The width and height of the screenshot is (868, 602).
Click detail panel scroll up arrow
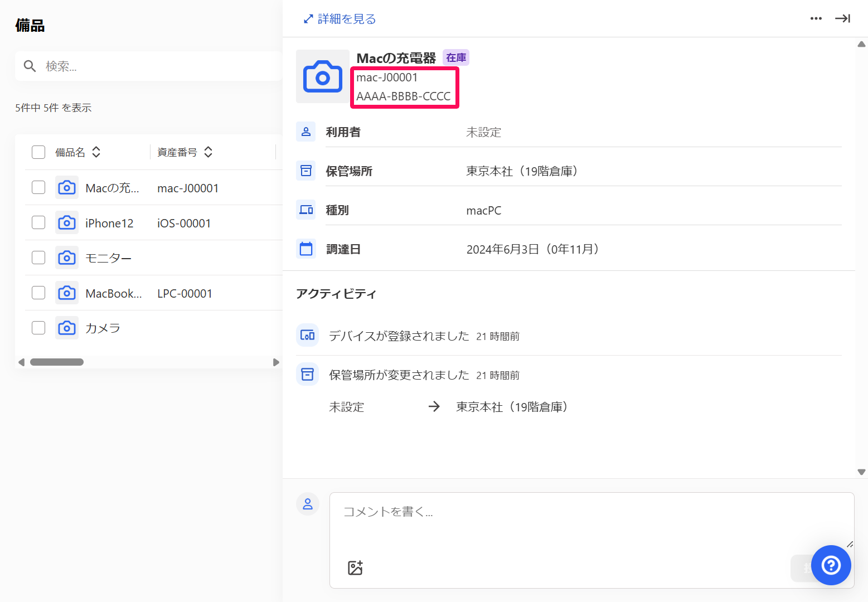(x=861, y=44)
